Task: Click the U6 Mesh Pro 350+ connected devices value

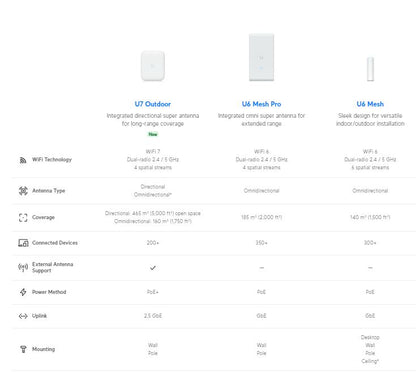Action: point(261,243)
